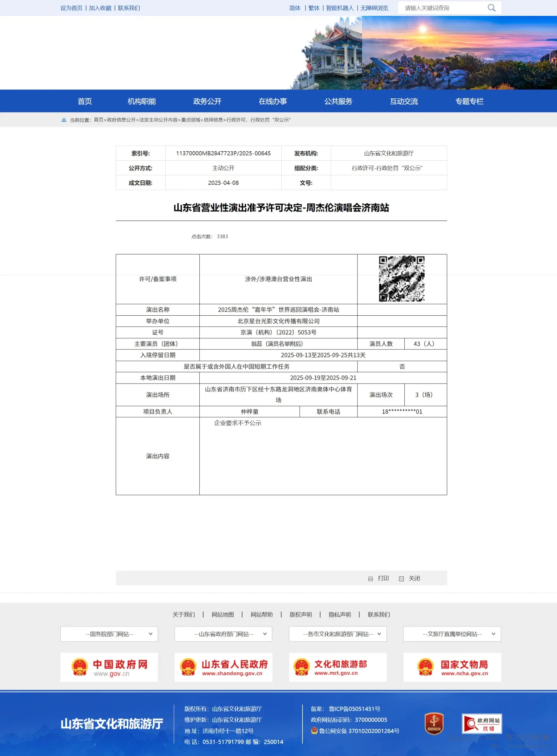Image resolution: width=557 pixels, height=756 pixels.
Task: Click the search magnifier icon
Action: click(x=491, y=8)
